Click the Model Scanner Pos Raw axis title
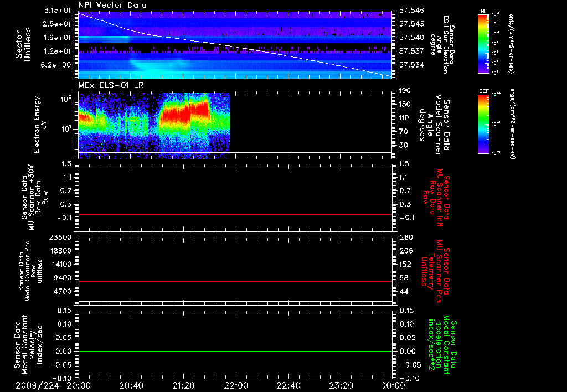This screenshot has width=567, height=392. tap(30, 271)
